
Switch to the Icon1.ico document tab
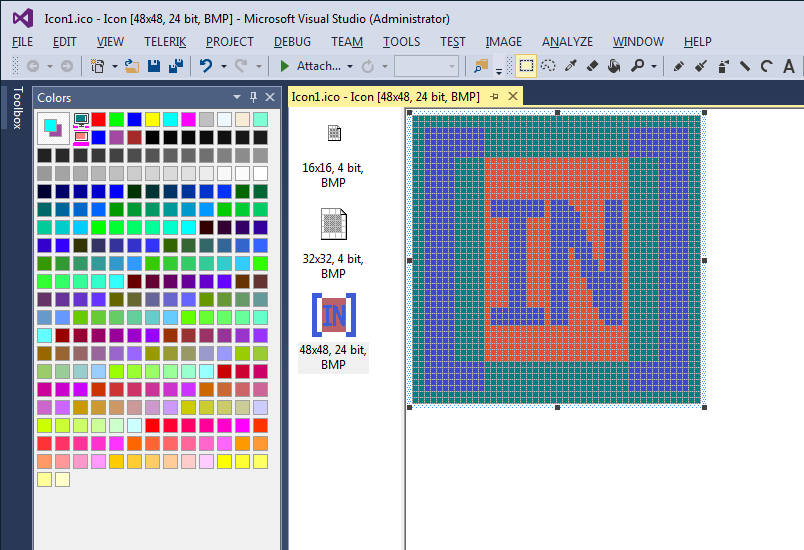click(x=386, y=96)
